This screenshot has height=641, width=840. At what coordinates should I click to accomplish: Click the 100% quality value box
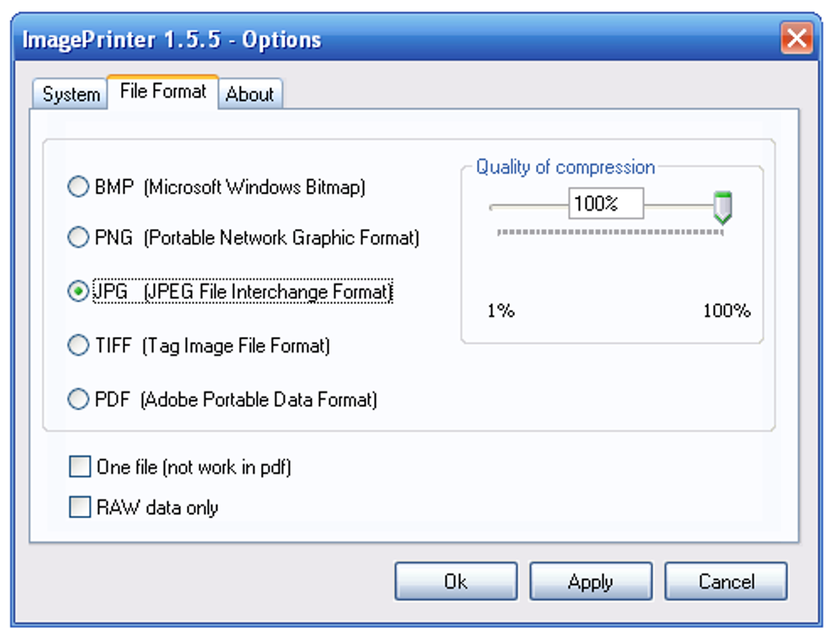(x=605, y=203)
